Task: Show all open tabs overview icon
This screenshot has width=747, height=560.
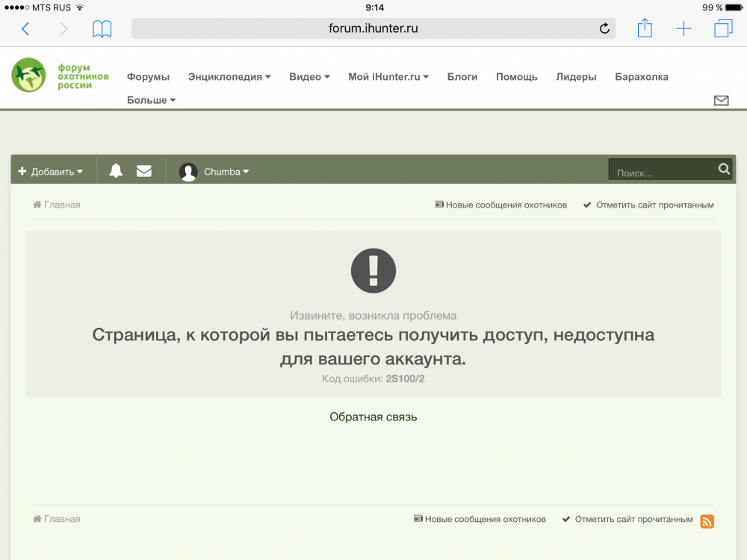Action: pyautogui.click(x=723, y=29)
